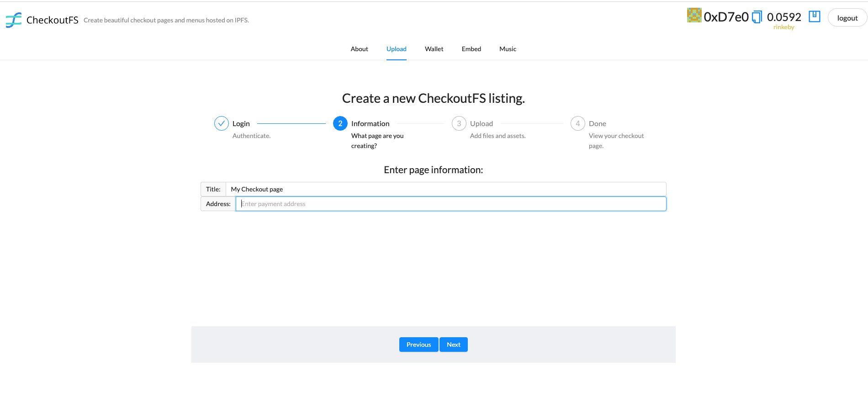Click the tagline about pages hosted on IPFS
Viewport: 868px width, 419px height.
click(166, 20)
